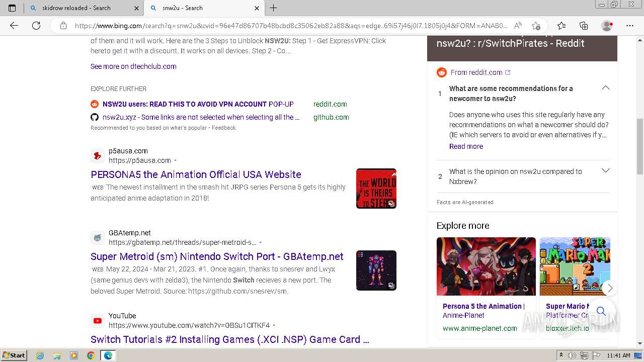Open the Favorites list
The image size is (644, 362).
[561, 26]
